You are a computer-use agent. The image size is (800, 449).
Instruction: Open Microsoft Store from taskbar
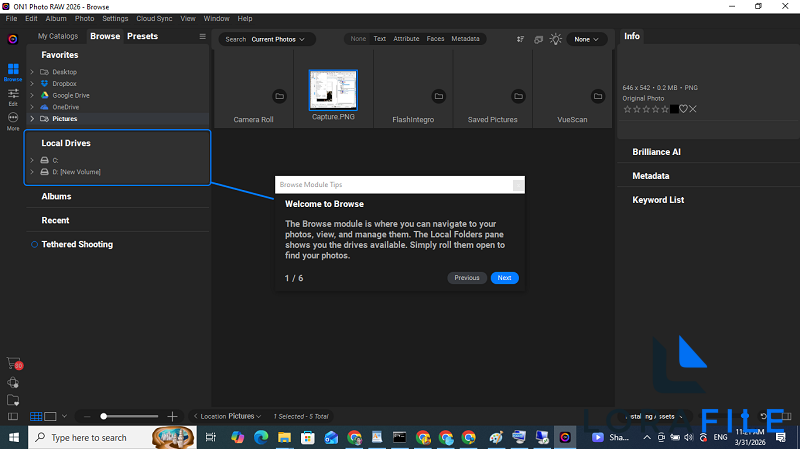tap(308, 437)
